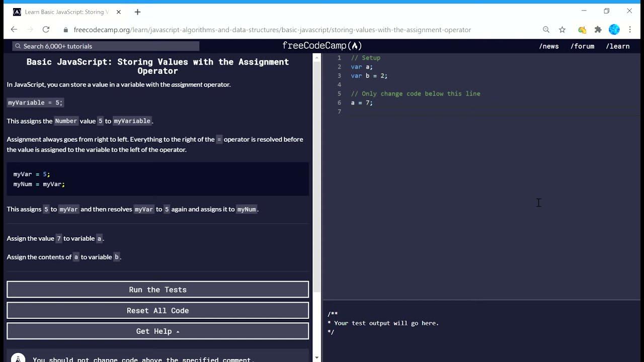Click the 'myNum = myVar;' example line
644x362 pixels.
(39, 184)
